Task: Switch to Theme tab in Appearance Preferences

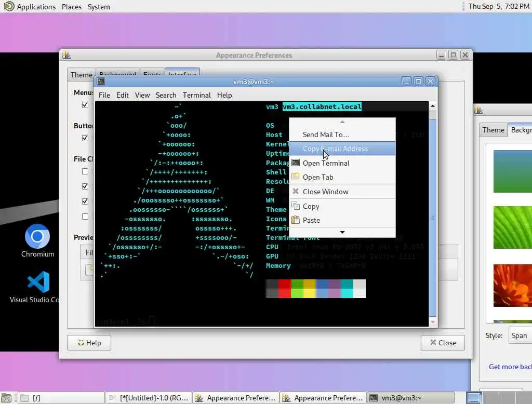Action: (82, 75)
